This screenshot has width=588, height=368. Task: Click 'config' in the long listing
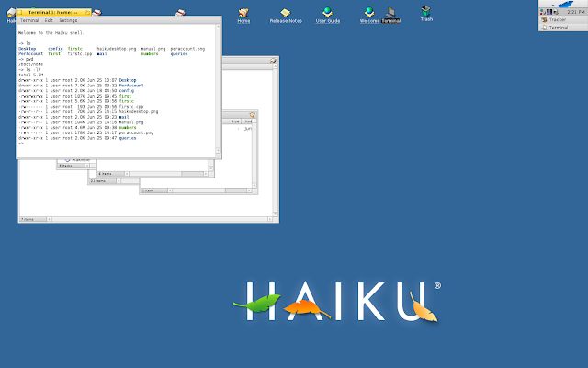127,90
